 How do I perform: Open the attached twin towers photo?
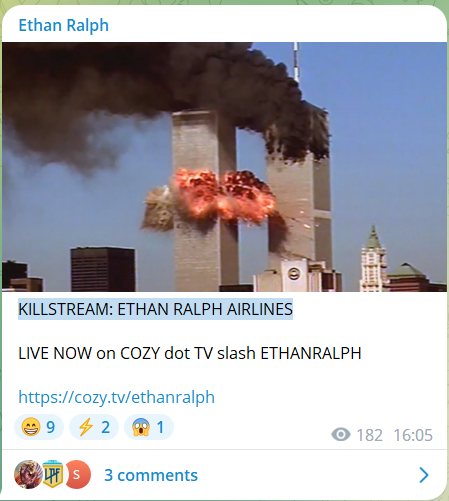tap(224, 167)
